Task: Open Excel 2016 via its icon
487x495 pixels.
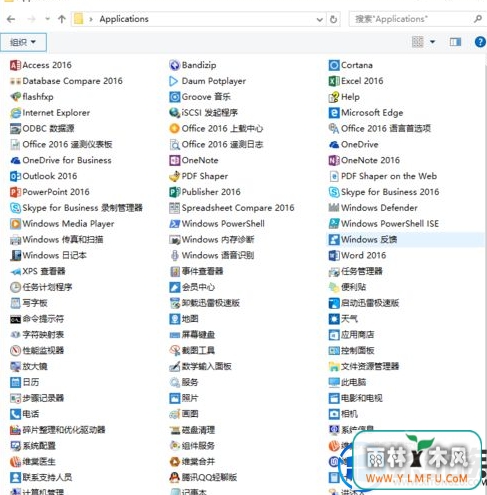Action: click(x=334, y=81)
